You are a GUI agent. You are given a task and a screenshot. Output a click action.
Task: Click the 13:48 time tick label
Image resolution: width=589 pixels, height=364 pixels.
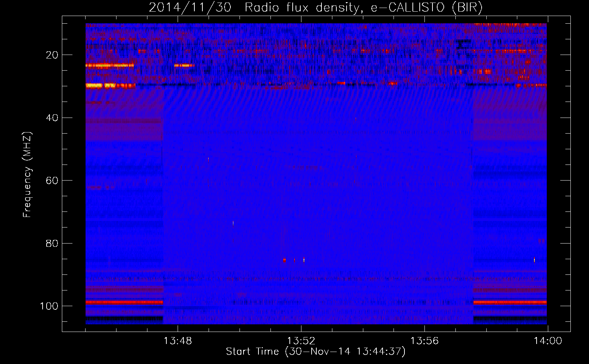(x=178, y=341)
